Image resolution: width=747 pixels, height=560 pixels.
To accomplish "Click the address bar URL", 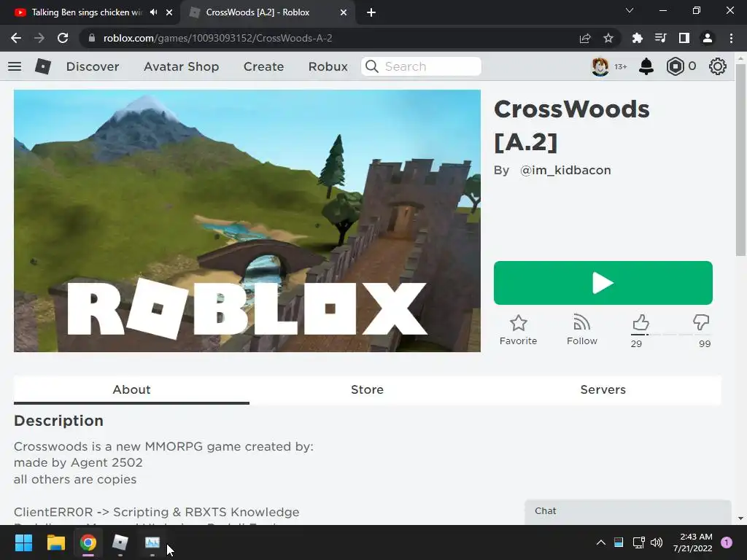I will coord(217,38).
